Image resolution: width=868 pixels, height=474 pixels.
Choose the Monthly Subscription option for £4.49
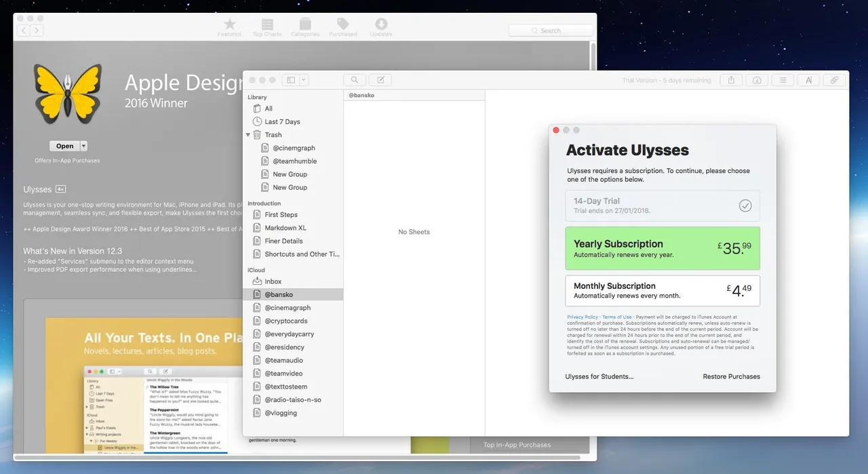663,290
